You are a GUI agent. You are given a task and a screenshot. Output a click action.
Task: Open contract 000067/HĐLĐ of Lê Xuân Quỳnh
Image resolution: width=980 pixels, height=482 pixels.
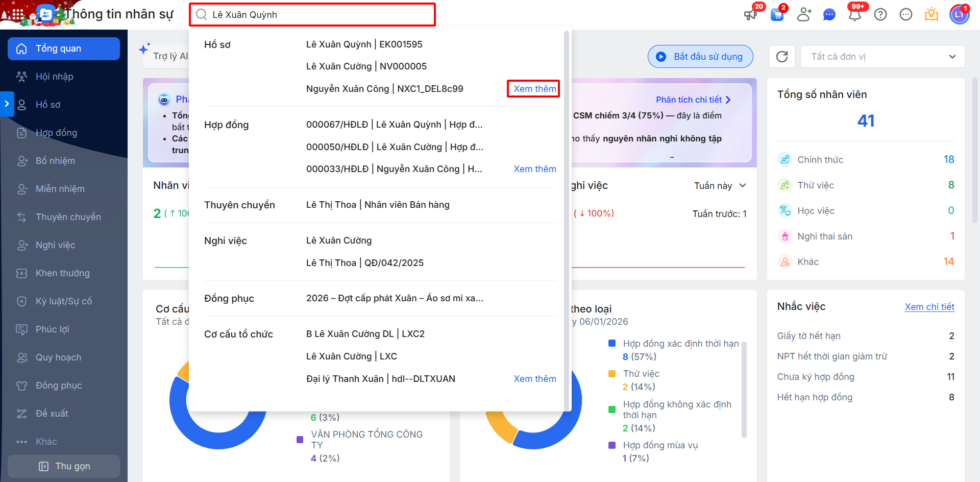pos(395,125)
